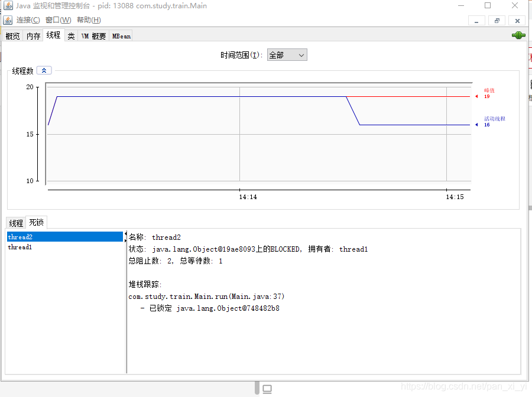Click the 峰值 19 legend label
The image size is (532, 397).
pos(489,93)
